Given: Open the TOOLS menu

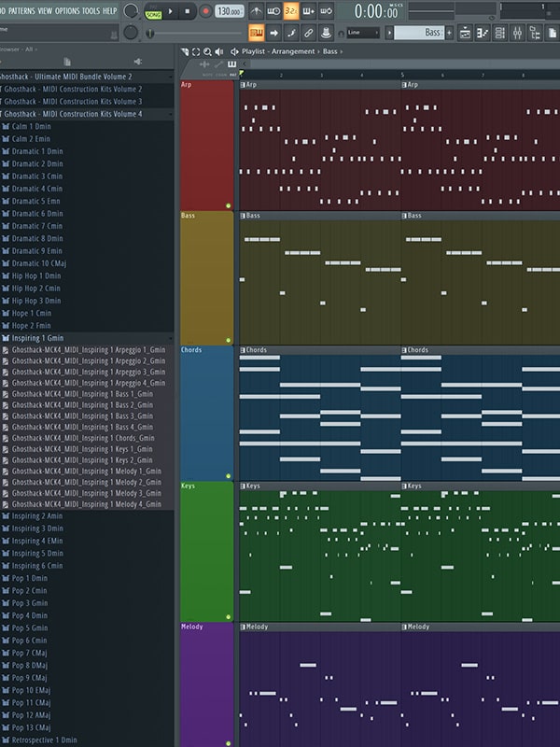Looking at the screenshot, I should pyautogui.click(x=91, y=11).
